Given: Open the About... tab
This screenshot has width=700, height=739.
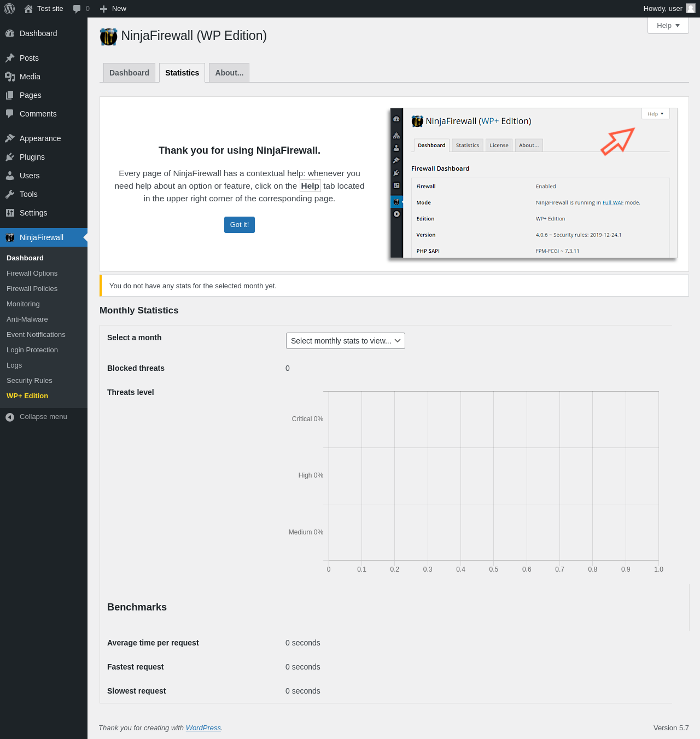Looking at the screenshot, I should coord(229,73).
